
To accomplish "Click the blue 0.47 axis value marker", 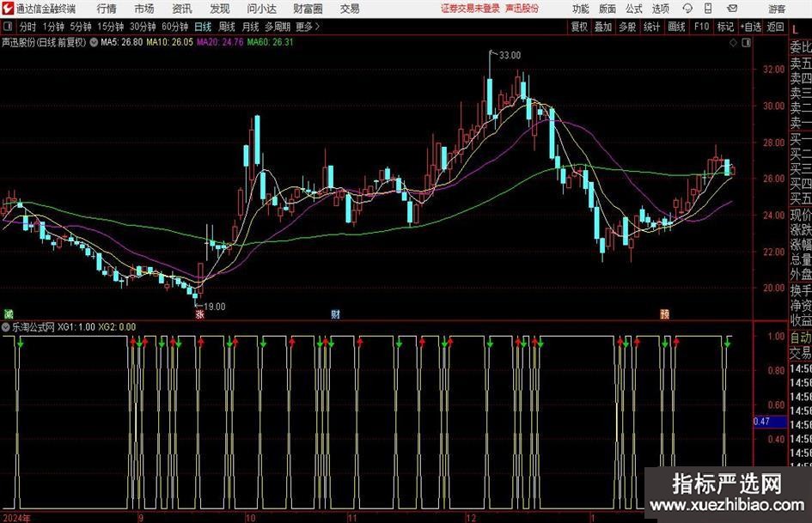I will pos(770,422).
